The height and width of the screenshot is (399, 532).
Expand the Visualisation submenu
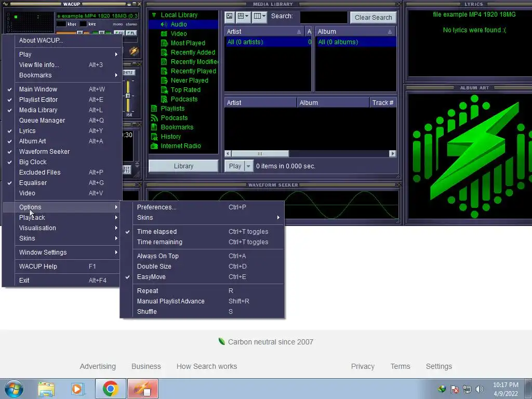pyautogui.click(x=62, y=228)
